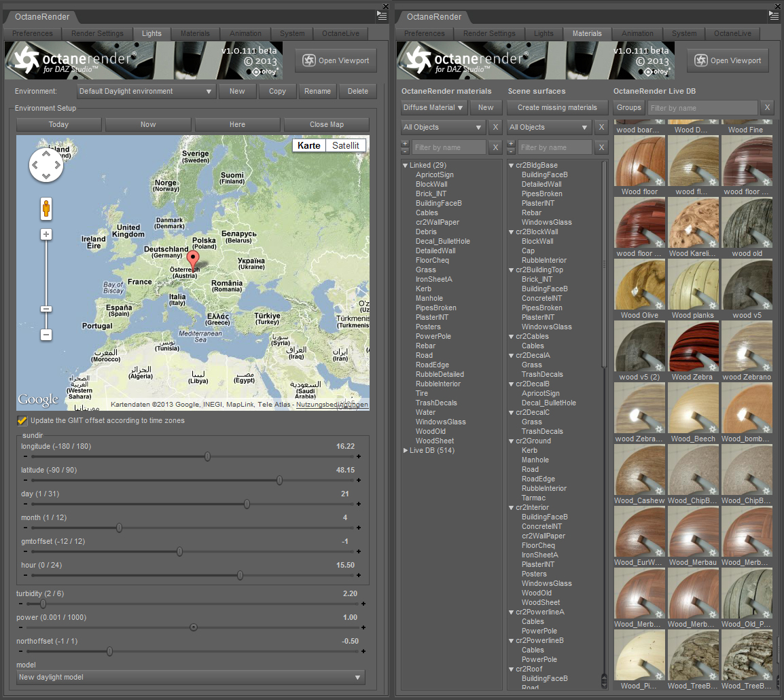Click the map zoom in plus button
Viewport: 784px width, 700px height.
point(46,234)
